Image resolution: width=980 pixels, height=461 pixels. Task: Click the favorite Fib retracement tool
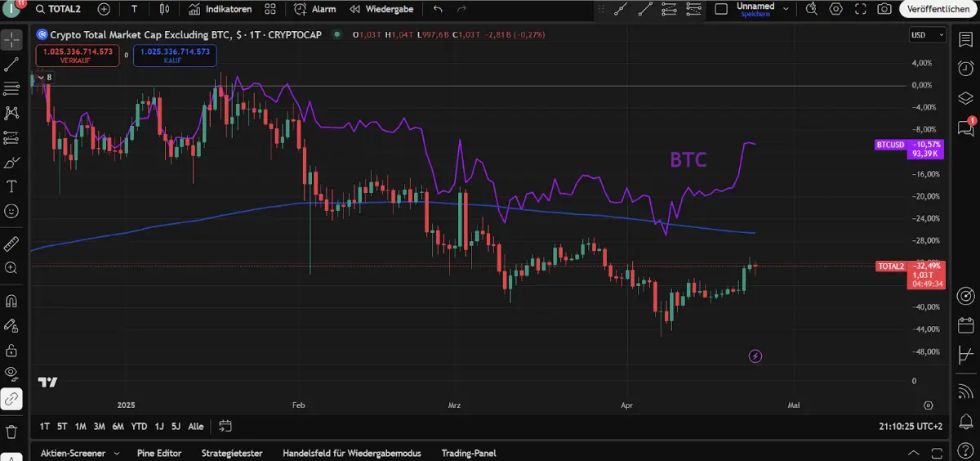pos(670,9)
